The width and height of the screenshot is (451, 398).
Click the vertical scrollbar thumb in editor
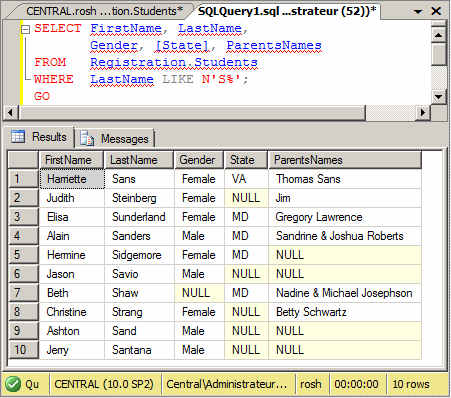pos(439,54)
